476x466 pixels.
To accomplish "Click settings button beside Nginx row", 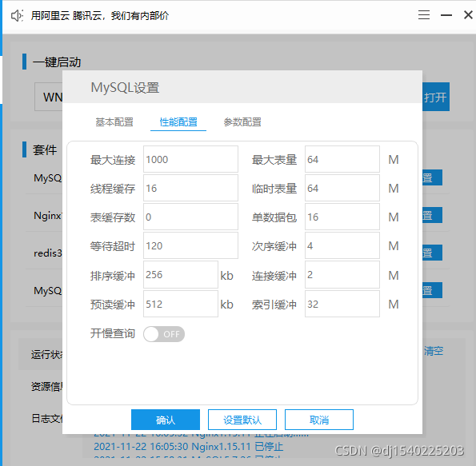I will 432,215.
